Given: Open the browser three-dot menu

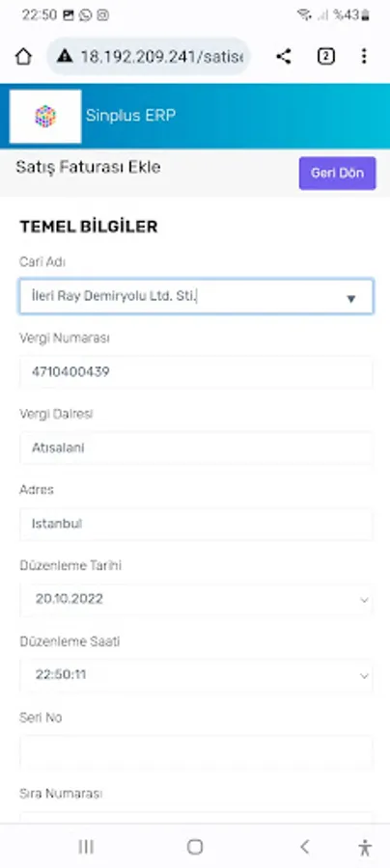Looking at the screenshot, I should point(364,56).
